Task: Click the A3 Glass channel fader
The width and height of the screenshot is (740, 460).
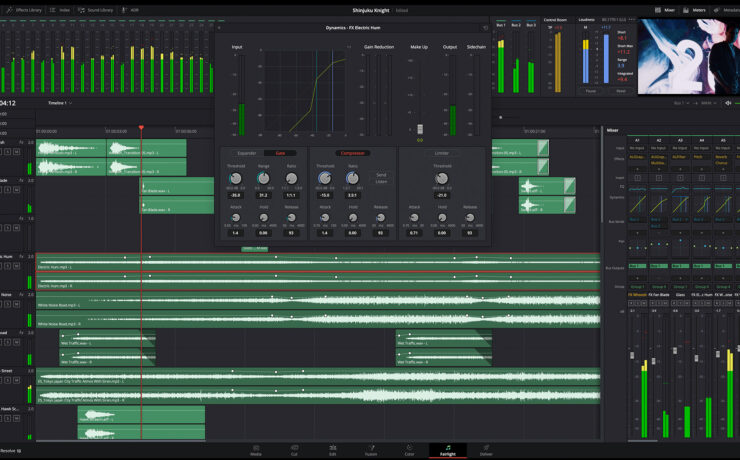Action: pos(675,350)
